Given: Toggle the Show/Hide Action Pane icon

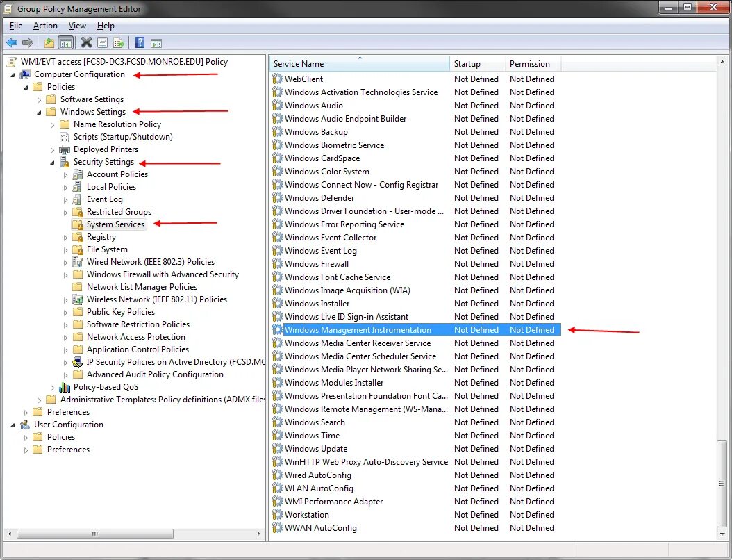Looking at the screenshot, I should (x=156, y=43).
